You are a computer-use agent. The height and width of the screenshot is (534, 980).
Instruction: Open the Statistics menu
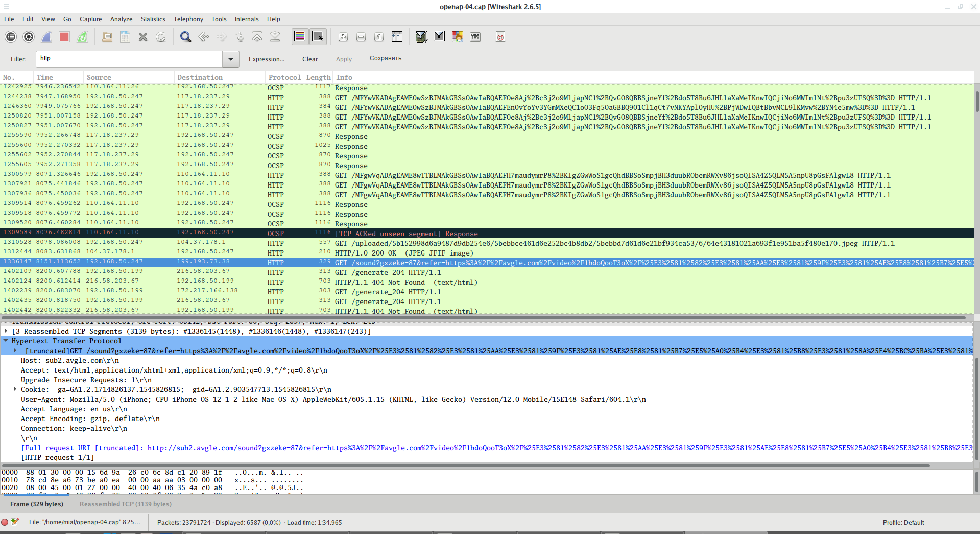tap(153, 19)
